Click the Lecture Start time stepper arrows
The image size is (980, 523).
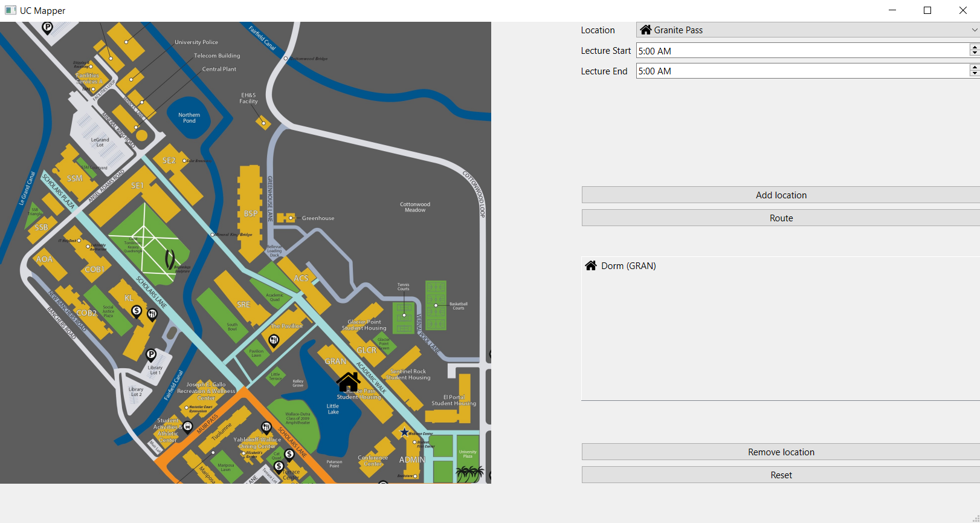coord(974,51)
